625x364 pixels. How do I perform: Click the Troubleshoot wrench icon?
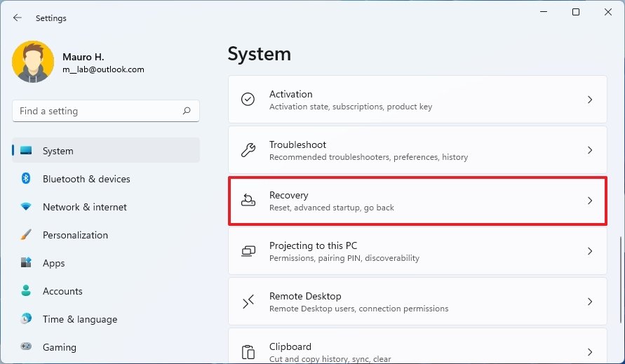248,150
